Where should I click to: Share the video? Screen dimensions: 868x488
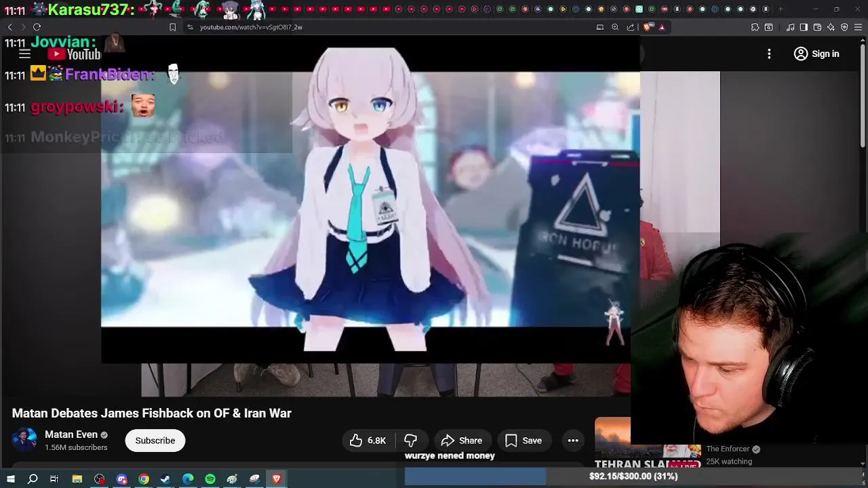[x=461, y=441]
